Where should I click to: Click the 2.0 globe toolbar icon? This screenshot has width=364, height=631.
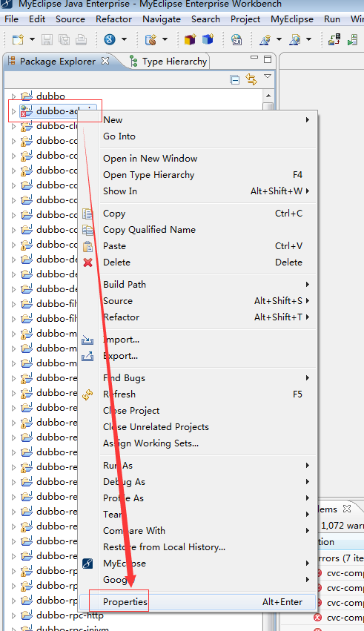236,39
